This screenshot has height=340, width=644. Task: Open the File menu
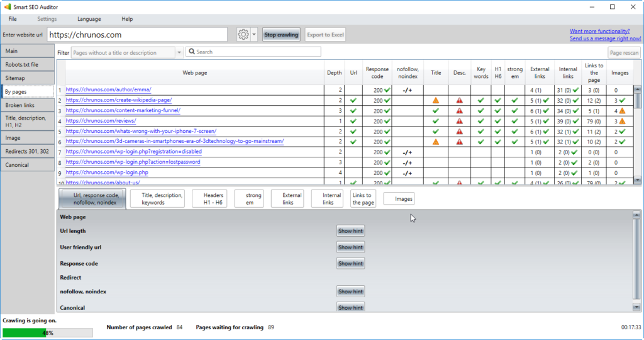pos(13,19)
